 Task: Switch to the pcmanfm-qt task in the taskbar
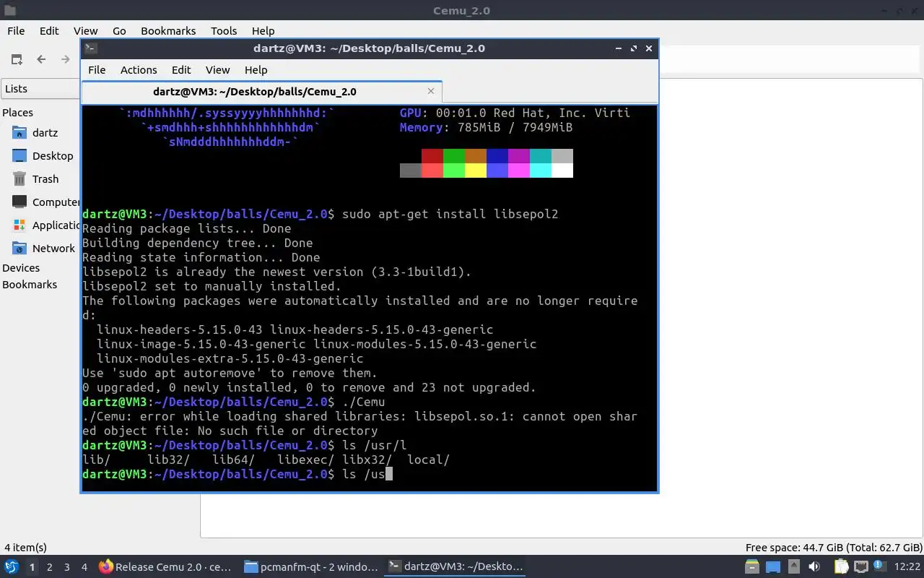pyautogui.click(x=310, y=566)
